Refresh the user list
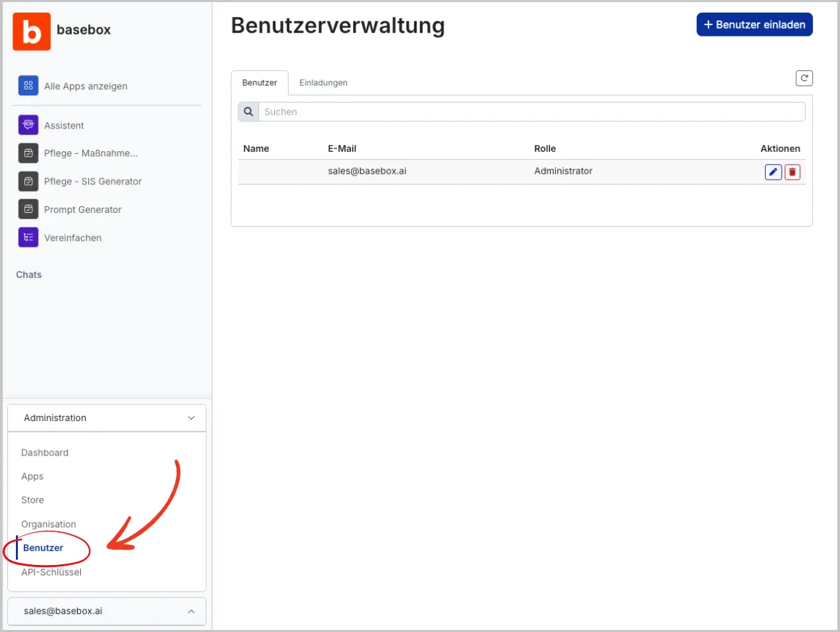The width and height of the screenshot is (840, 632). pyautogui.click(x=804, y=78)
